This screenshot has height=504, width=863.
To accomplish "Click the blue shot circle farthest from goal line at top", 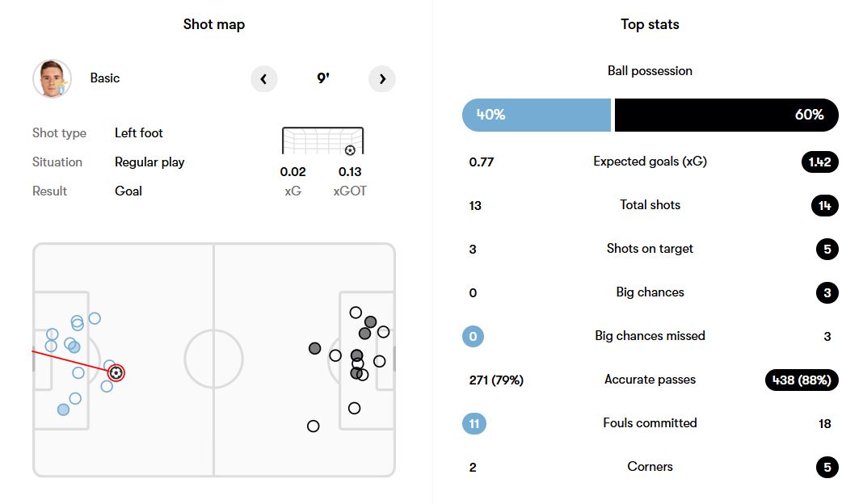I will tap(95, 318).
